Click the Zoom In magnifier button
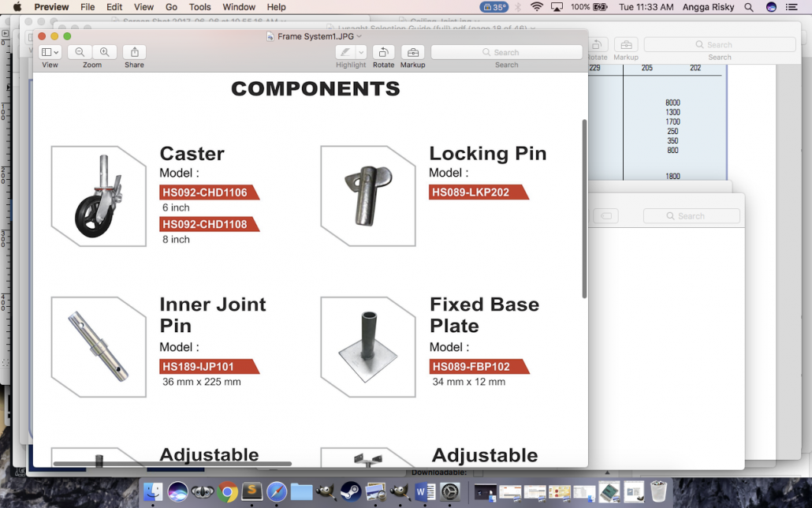Viewport: 812px width, 508px height. click(104, 52)
